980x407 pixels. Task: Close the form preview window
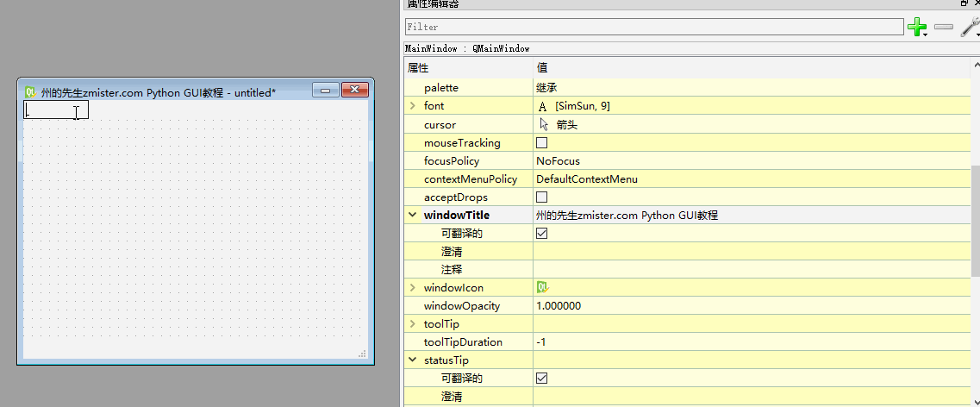[x=354, y=91]
